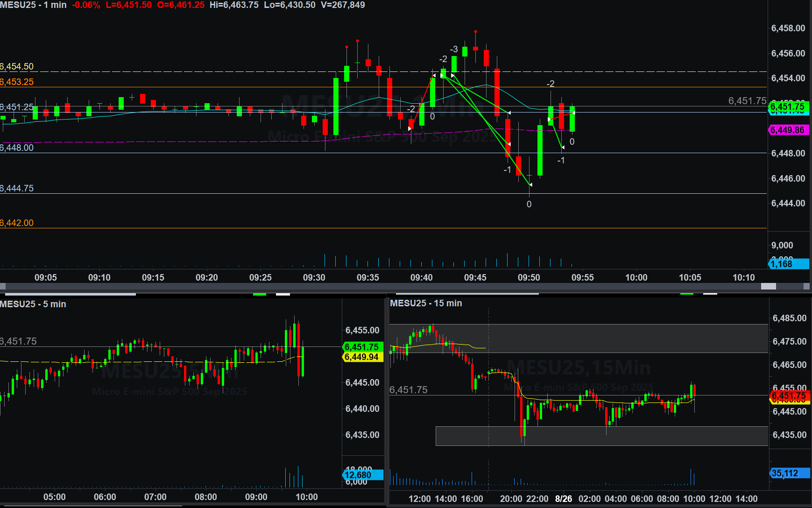Click the scrollbar right end button

tap(806, 286)
